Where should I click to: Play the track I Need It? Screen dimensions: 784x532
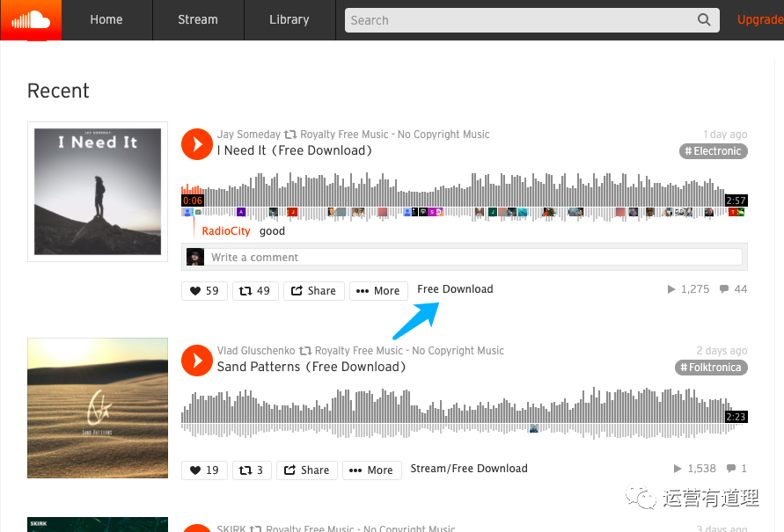tap(197, 143)
